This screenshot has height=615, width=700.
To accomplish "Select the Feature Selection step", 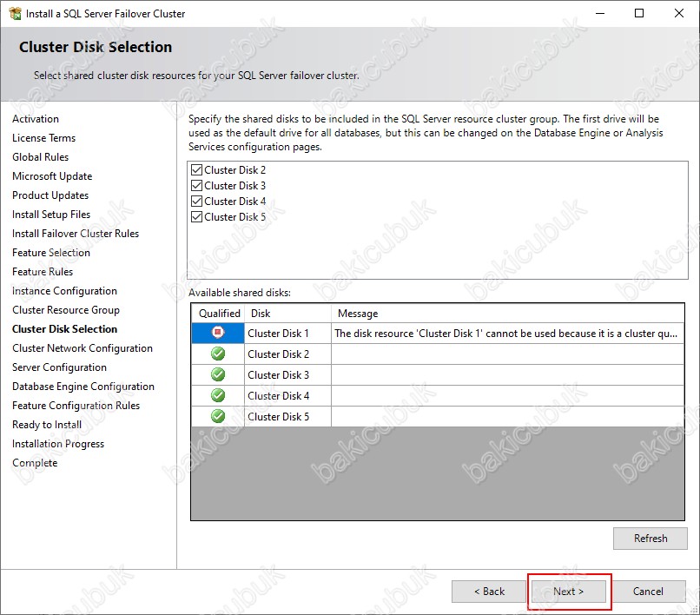I will point(51,253).
